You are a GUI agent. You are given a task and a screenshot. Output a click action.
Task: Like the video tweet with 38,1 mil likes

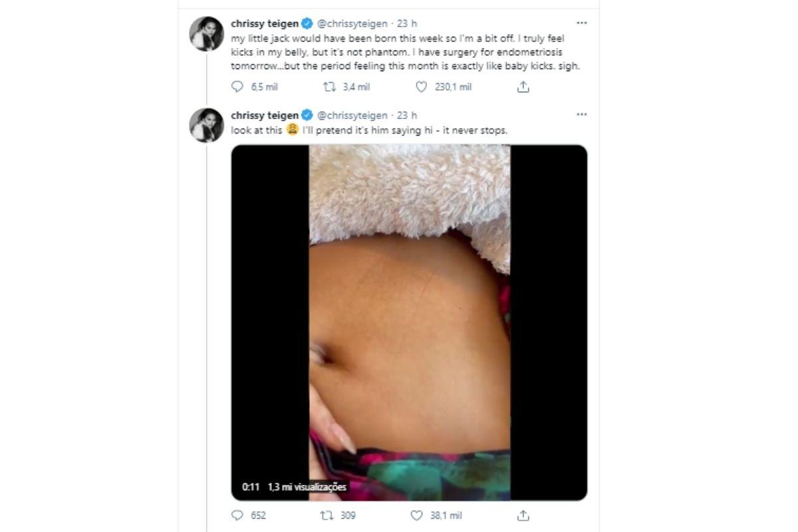[x=417, y=515]
